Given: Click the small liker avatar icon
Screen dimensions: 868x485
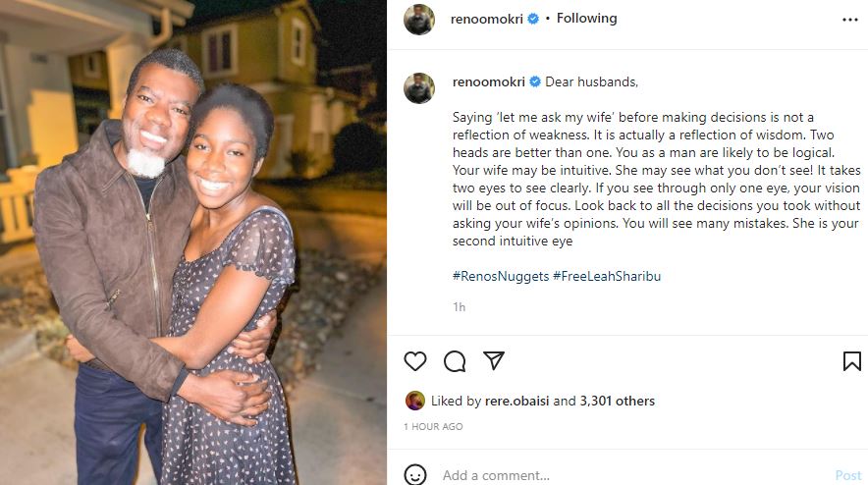Looking at the screenshot, I should 414,401.
